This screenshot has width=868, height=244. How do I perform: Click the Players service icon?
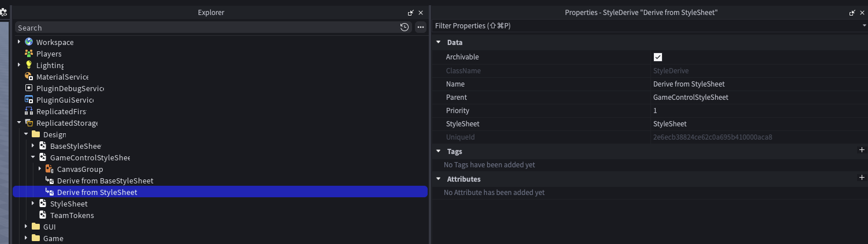pos(29,54)
